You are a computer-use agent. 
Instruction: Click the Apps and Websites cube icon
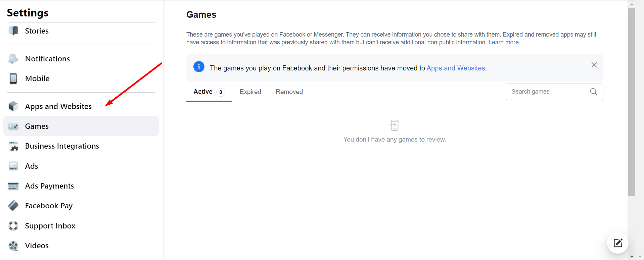tap(13, 106)
